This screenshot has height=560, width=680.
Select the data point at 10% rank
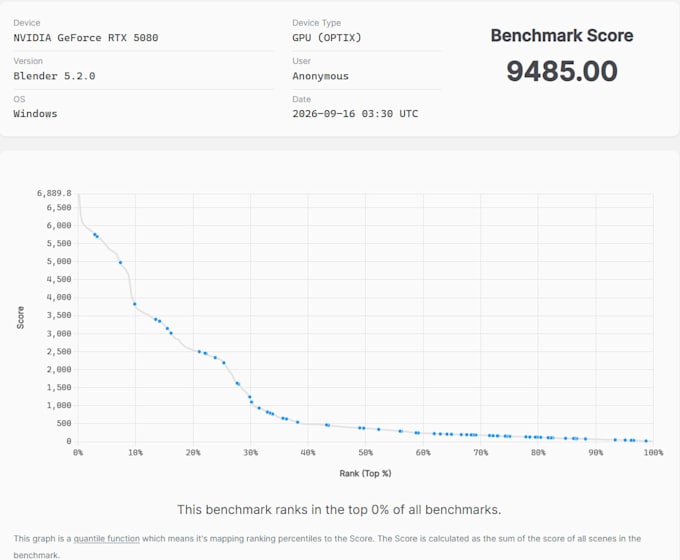point(135,304)
